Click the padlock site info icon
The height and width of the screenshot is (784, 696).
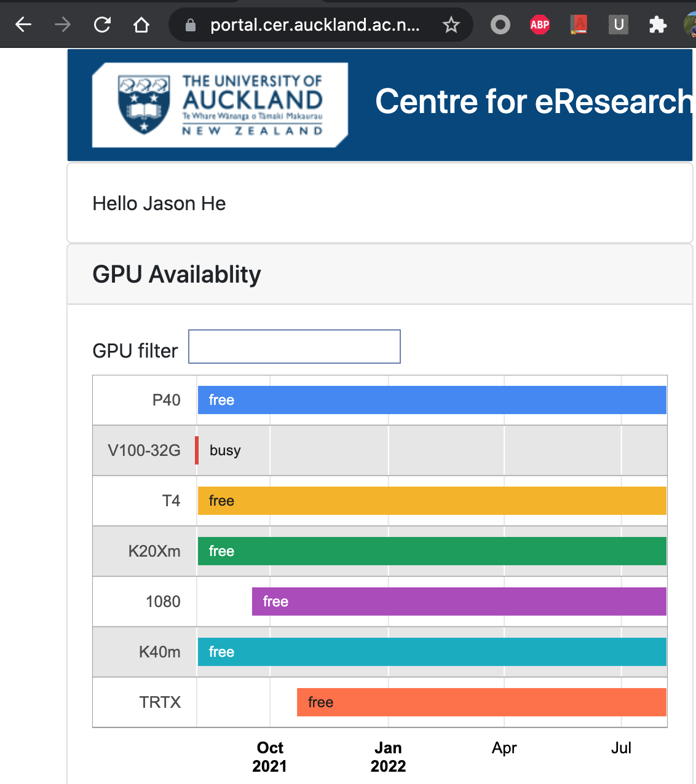click(191, 25)
